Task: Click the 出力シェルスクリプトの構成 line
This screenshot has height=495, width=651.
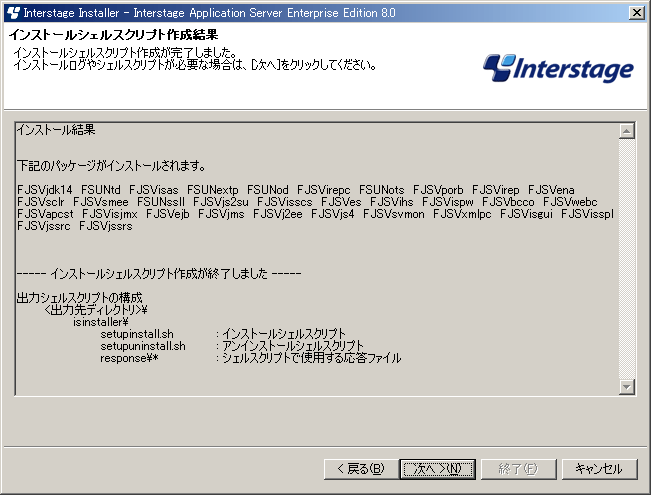Action: click(80, 298)
